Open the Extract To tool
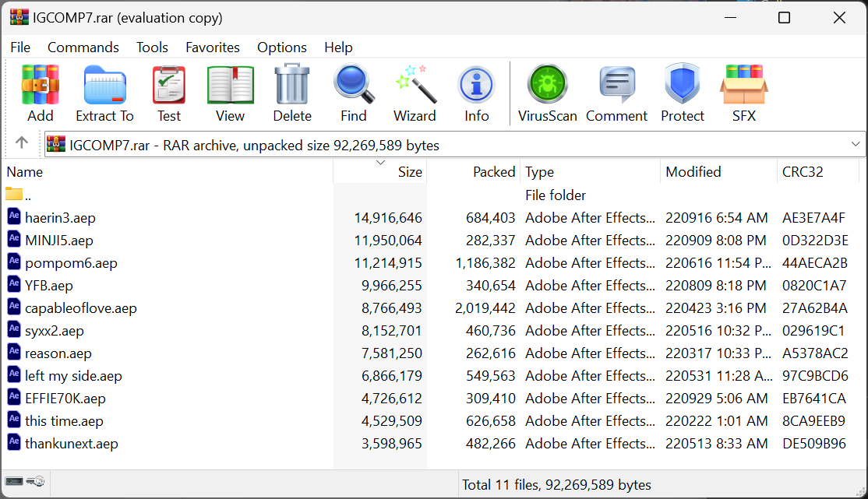 [x=104, y=85]
